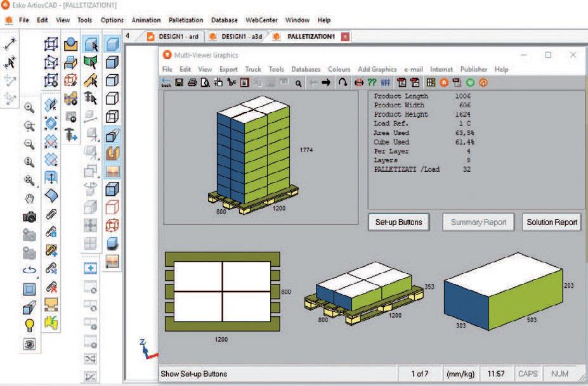This screenshot has height=386, width=588.
Task: Switch to the DESIGN1 - ard tab
Action: (173, 36)
